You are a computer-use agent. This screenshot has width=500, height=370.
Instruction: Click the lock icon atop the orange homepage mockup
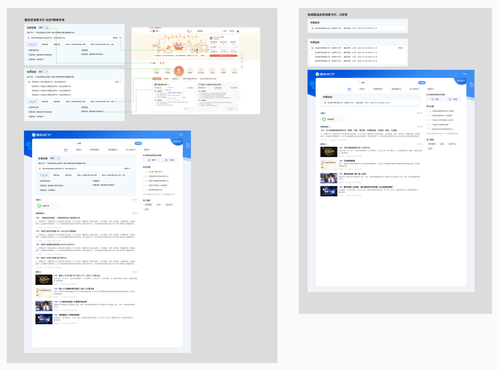(x=238, y=31)
